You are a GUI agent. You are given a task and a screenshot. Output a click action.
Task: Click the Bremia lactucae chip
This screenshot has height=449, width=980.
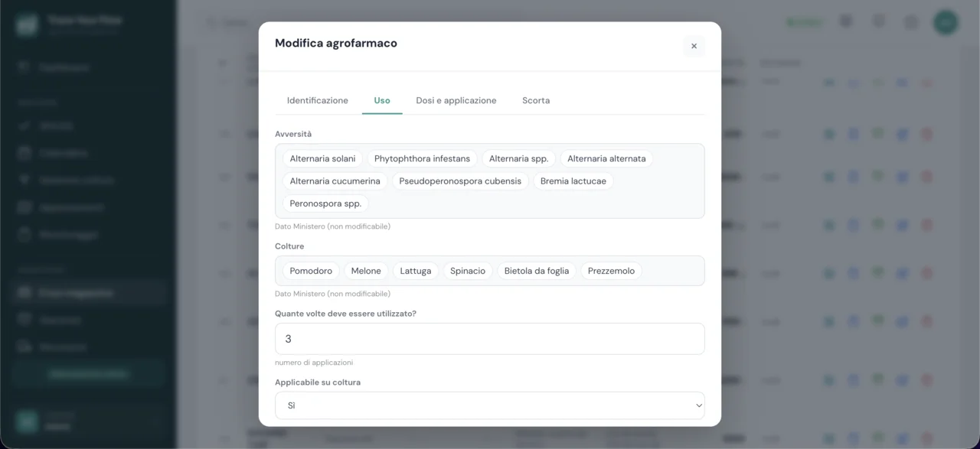pyautogui.click(x=573, y=181)
